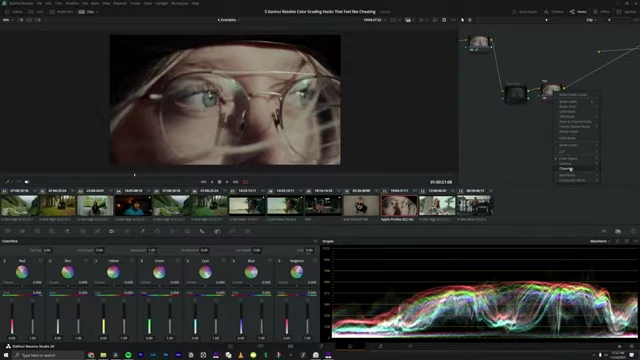640x360 pixels.
Task: Select Channels in the node context menu
Action: point(576,169)
